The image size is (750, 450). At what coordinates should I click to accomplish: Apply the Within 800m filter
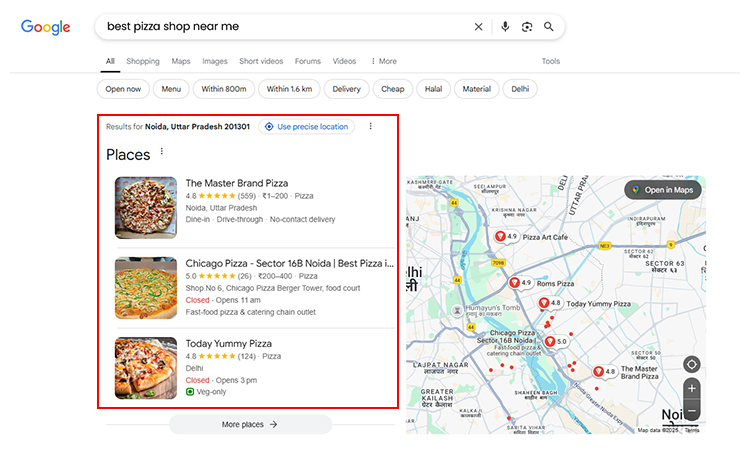click(224, 89)
